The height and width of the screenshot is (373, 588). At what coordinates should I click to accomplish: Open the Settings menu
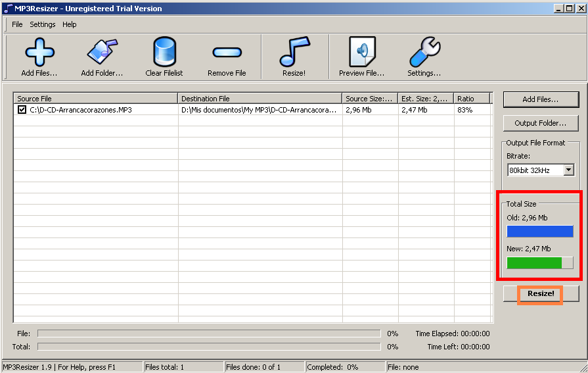42,24
